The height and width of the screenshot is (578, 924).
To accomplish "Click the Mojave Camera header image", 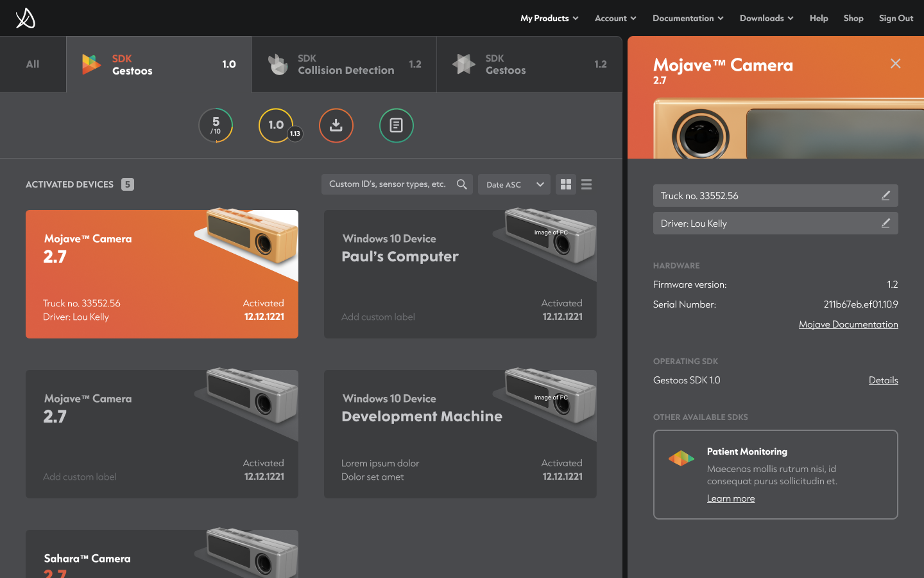I will pos(789,128).
